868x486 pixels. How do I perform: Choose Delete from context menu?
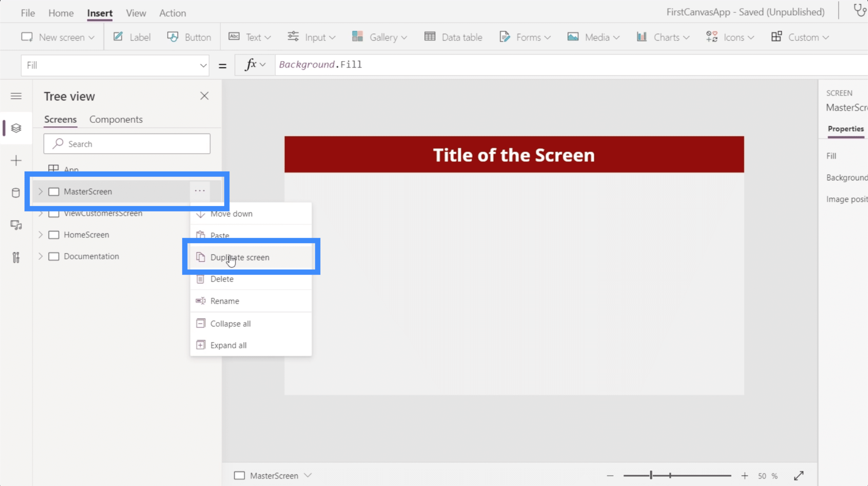pos(251,279)
